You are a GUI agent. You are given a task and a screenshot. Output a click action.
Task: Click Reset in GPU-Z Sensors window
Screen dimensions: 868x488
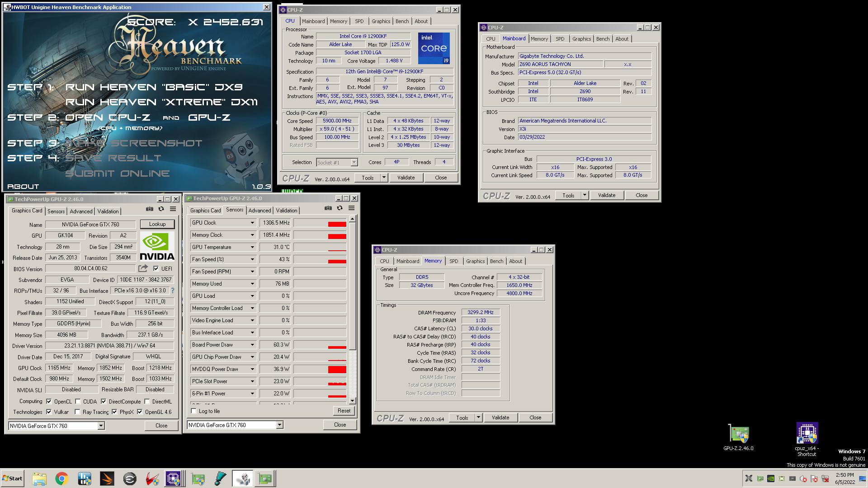point(344,411)
